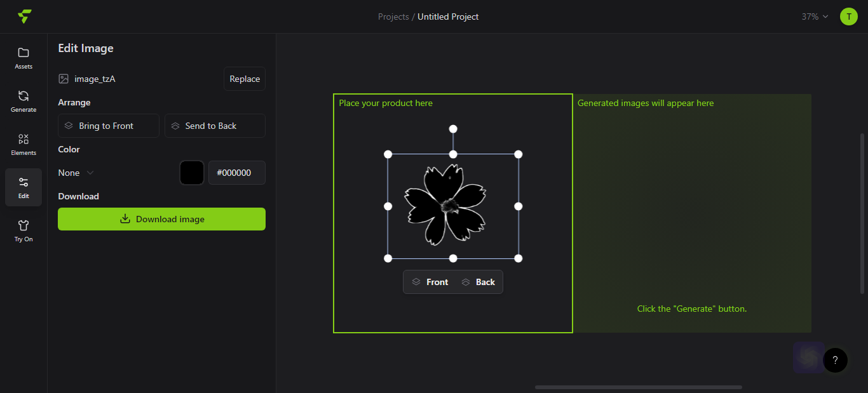Click the image icon beside image_tzA
The width and height of the screenshot is (868, 393).
click(x=64, y=79)
